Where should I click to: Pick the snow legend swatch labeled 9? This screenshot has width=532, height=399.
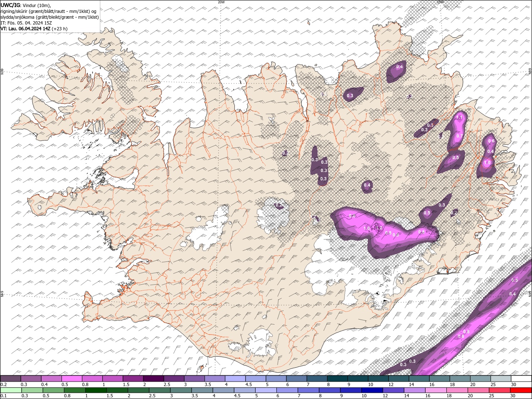(358, 379)
